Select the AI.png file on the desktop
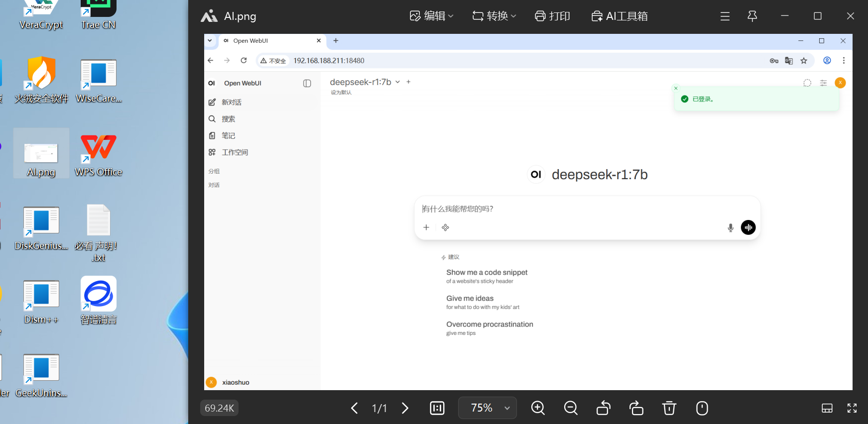The image size is (868, 424). [x=41, y=154]
